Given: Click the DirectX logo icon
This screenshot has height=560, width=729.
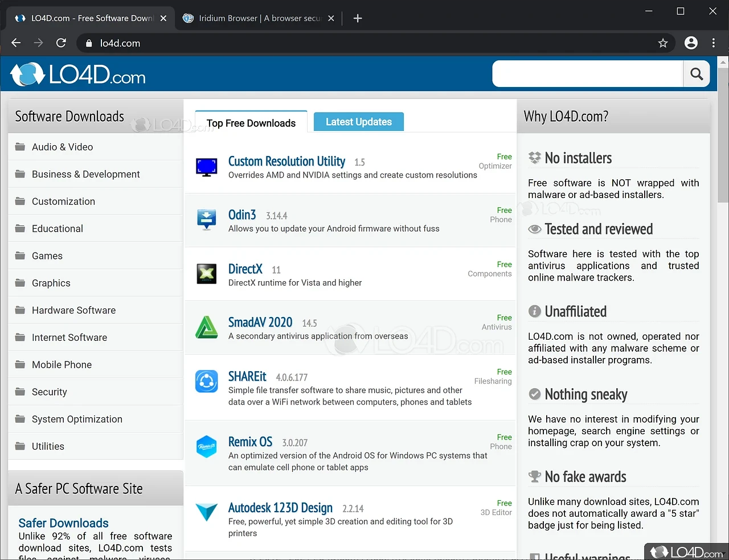Looking at the screenshot, I should point(206,274).
